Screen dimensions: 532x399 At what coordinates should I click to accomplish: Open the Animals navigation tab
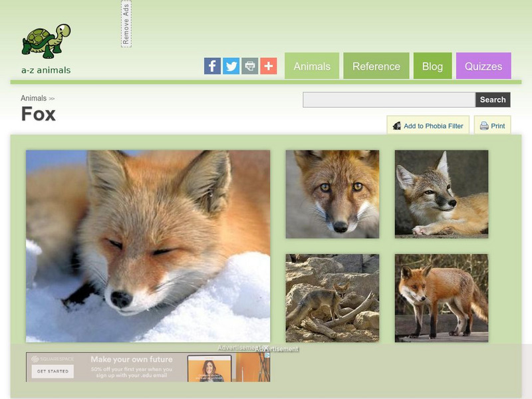(314, 66)
